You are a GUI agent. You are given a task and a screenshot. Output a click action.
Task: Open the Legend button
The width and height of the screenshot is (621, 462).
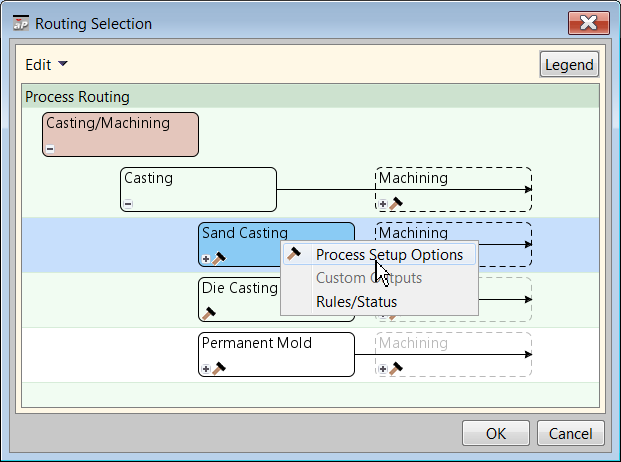[569, 64]
